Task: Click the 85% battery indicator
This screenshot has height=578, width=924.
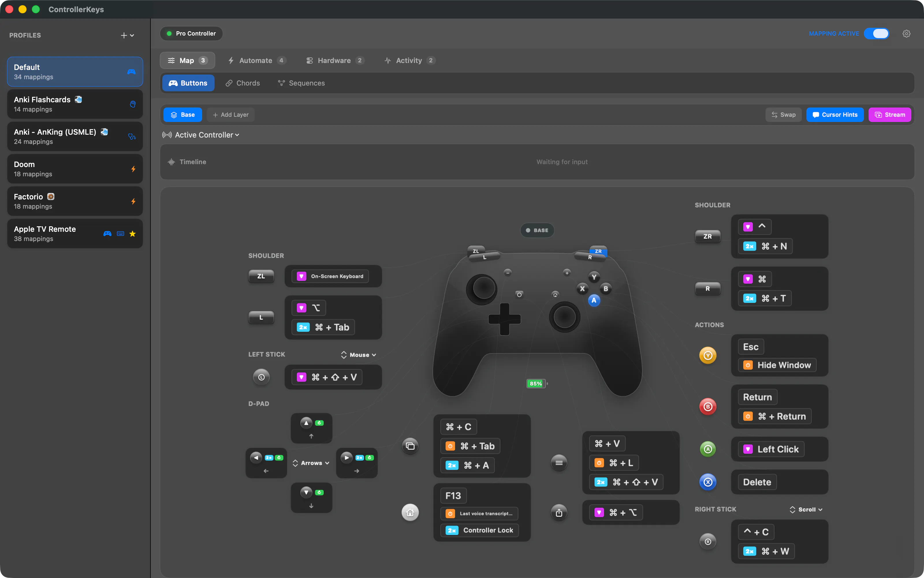Action: pyautogui.click(x=536, y=384)
